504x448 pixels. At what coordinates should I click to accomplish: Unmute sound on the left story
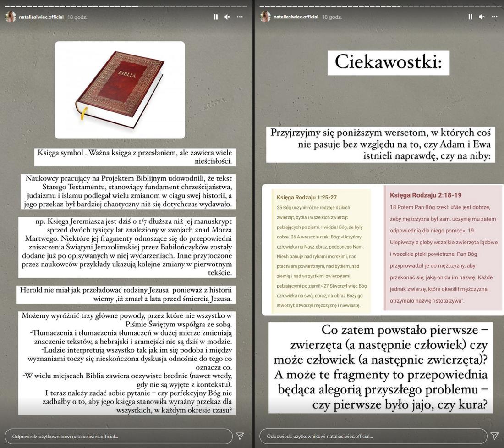[227, 17]
